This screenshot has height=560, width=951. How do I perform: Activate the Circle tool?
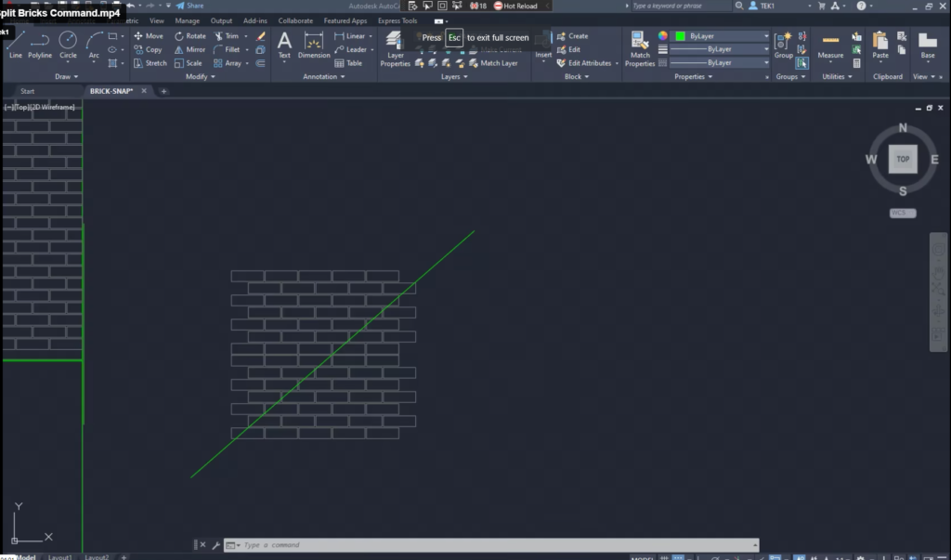68,45
